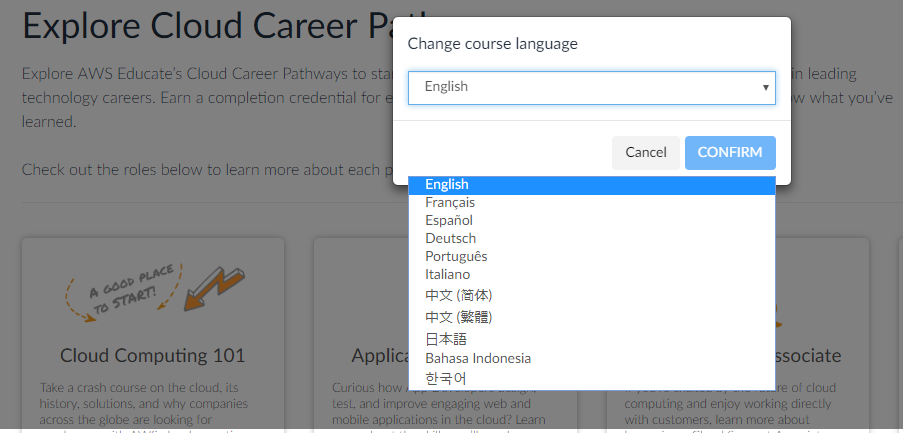The image size is (903, 433).
Task: Open the Cloud Computing 101 card title
Action: point(153,355)
